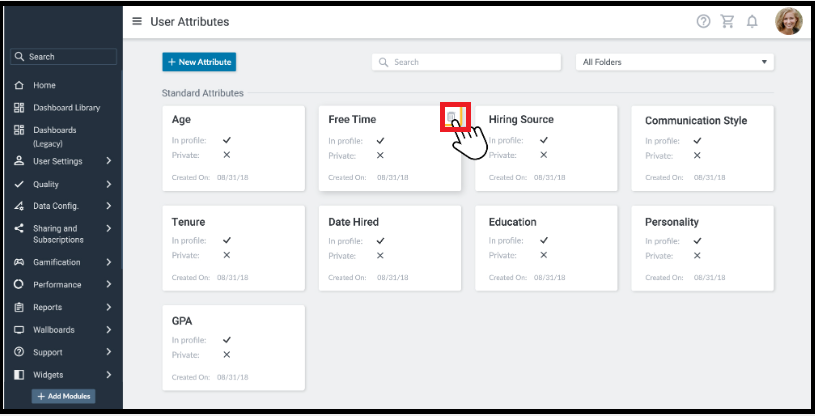
Task: Click the In profile checkmark on Age card
Action: click(227, 140)
